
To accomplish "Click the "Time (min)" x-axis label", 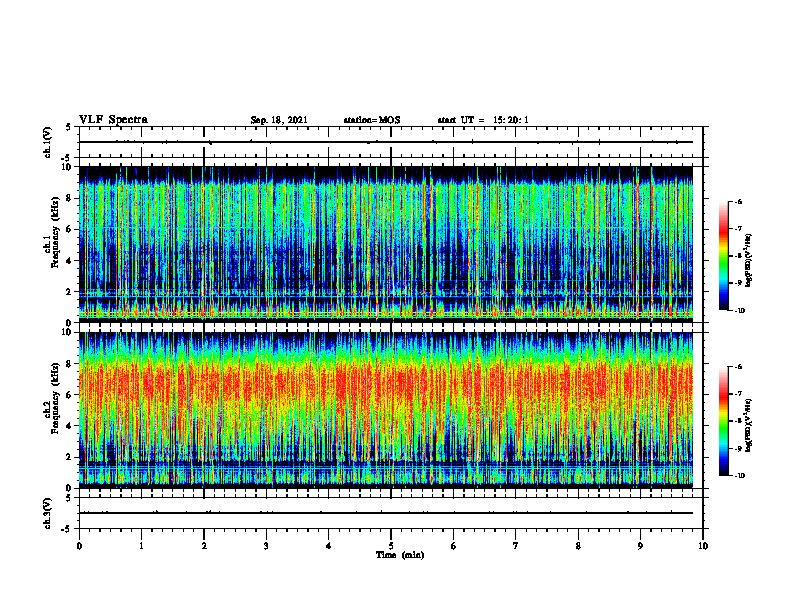I will pos(400,555).
